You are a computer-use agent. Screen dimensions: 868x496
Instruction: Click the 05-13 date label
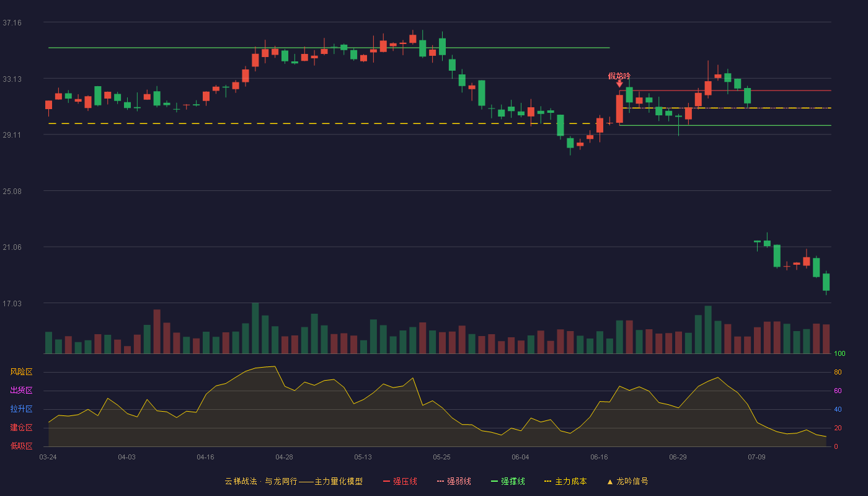(363, 457)
